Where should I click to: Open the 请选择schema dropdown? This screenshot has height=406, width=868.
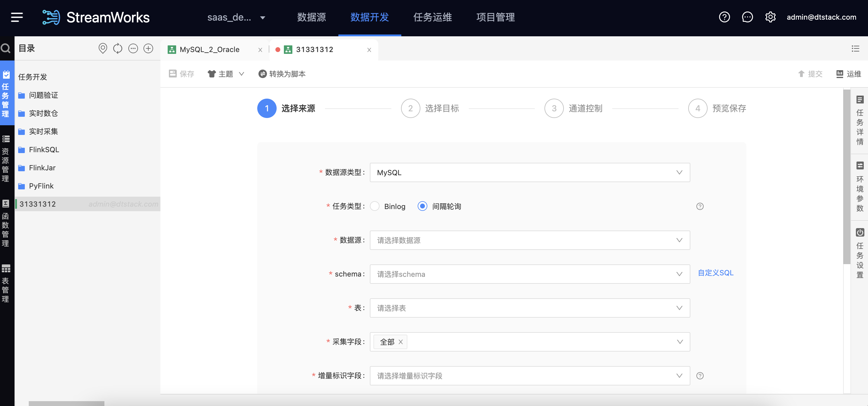[530, 274]
